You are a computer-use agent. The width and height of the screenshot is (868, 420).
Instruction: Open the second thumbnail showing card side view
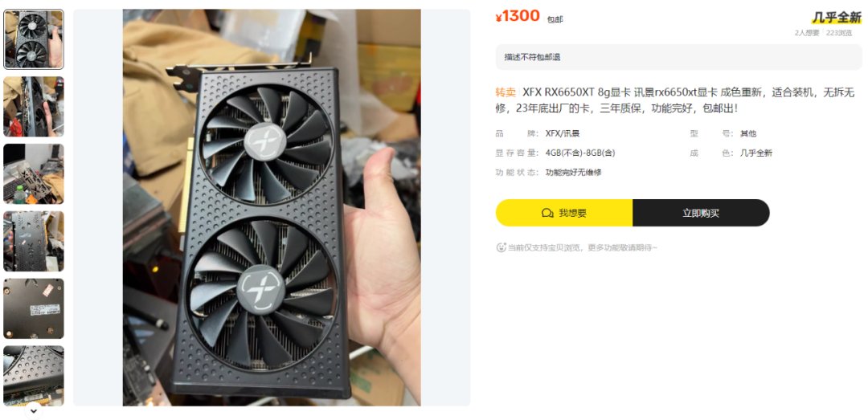point(34,106)
